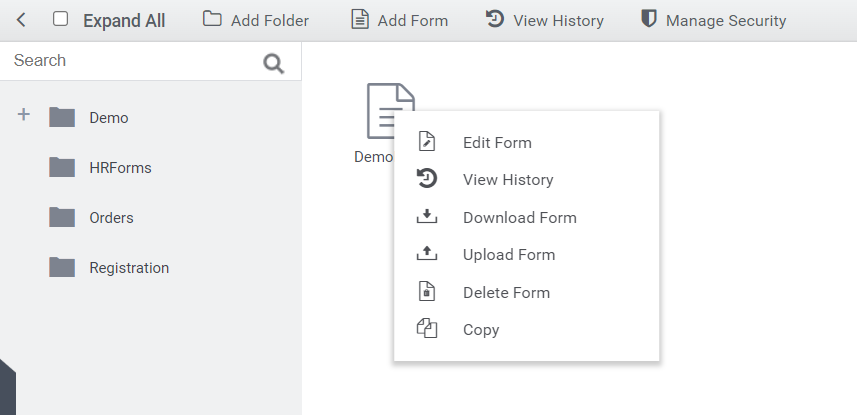Screen dimensions: 857x415
Task: Choose Edit Form in the context menu
Action: 497,142
